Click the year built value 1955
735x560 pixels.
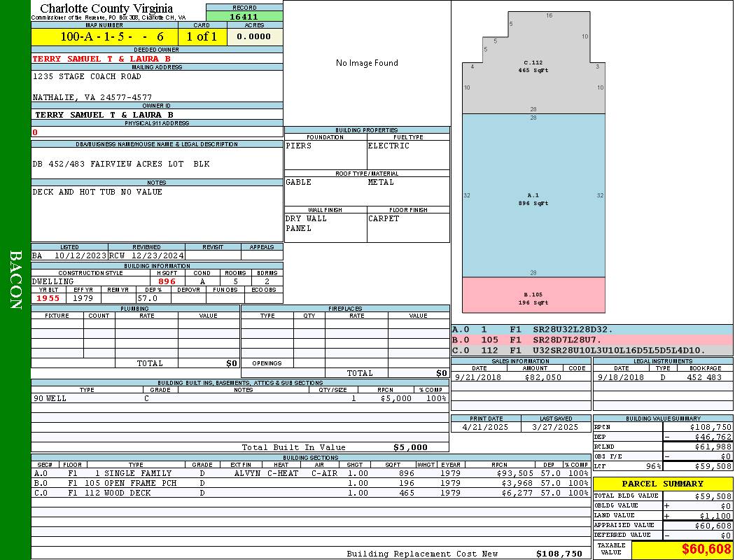[x=48, y=298]
